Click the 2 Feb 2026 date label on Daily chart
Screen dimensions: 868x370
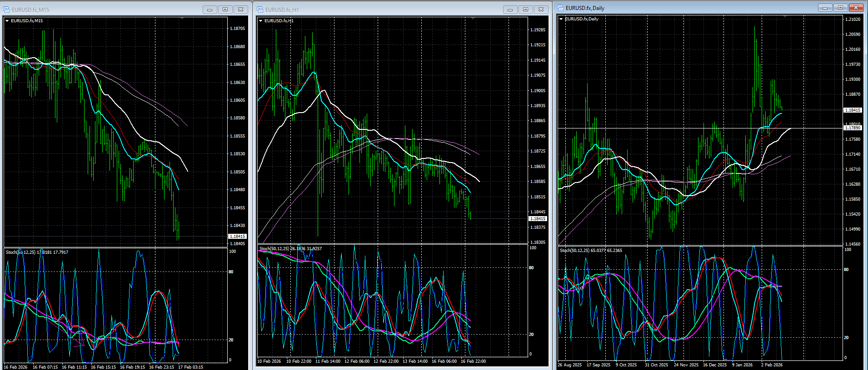point(772,365)
